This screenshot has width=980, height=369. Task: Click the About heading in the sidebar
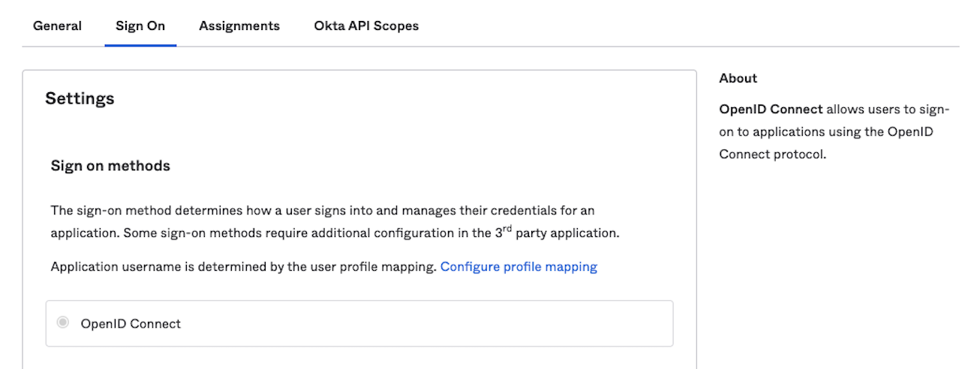738,78
